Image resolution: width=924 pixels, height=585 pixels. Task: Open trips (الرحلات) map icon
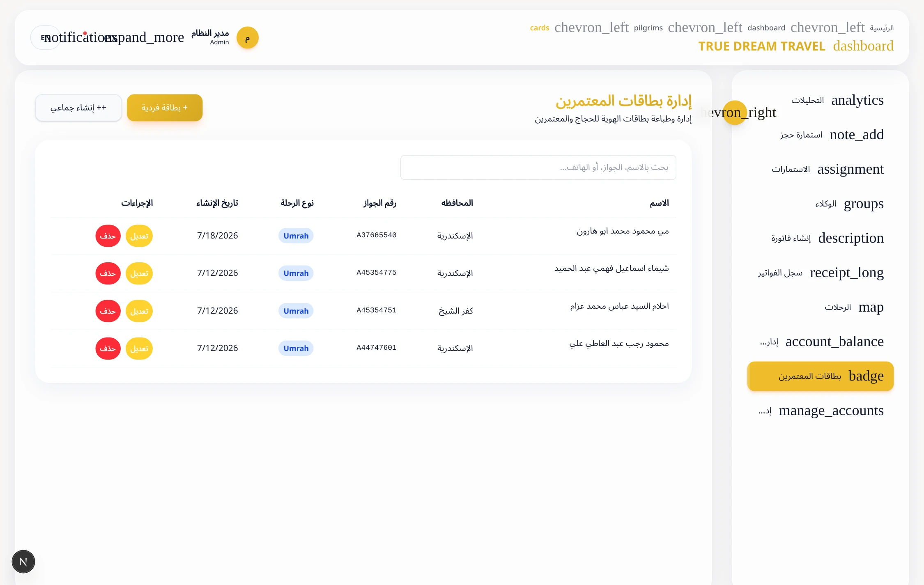pos(871,307)
